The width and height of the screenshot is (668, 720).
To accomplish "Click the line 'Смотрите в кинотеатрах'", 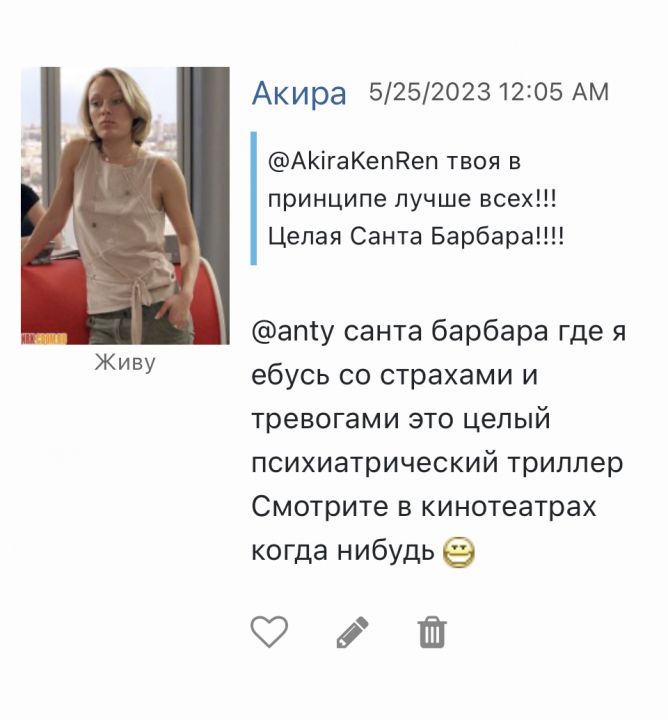I will 424,506.
